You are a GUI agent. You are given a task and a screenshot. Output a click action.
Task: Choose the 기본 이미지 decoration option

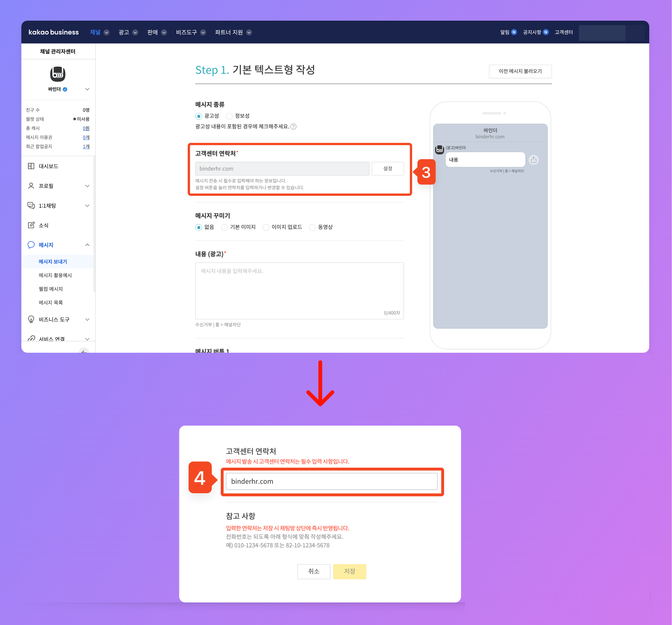(x=225, y=227)
